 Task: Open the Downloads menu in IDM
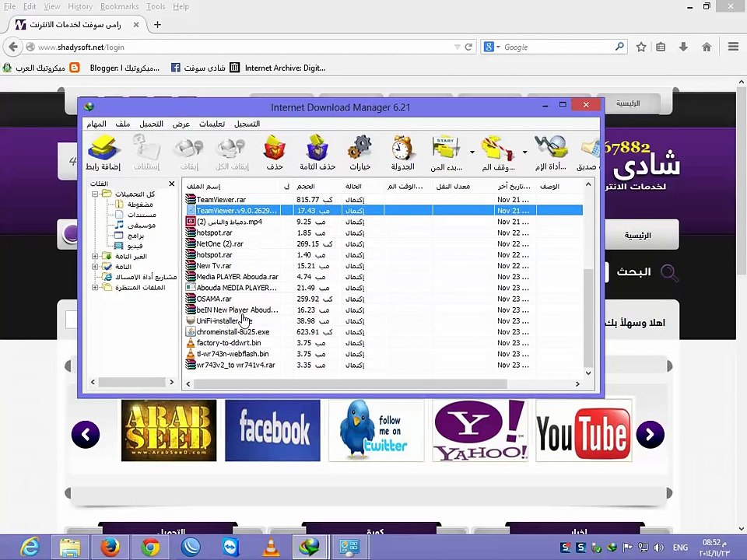click(151, 124)
